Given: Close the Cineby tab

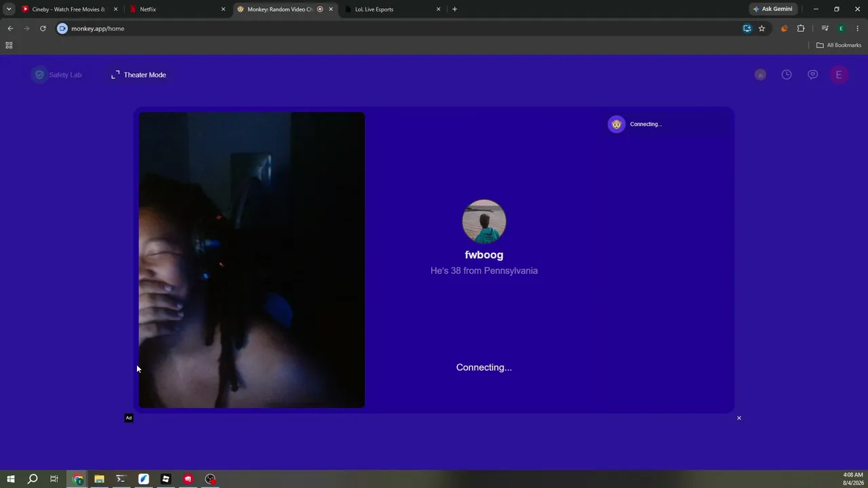Looking at the screenshot, I should click(115, 9).
